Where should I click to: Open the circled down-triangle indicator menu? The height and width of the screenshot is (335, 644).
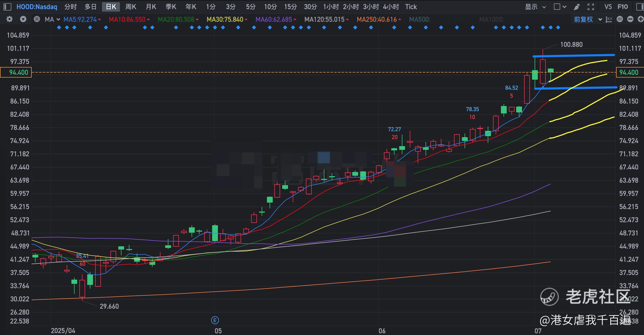pos(23,19)
